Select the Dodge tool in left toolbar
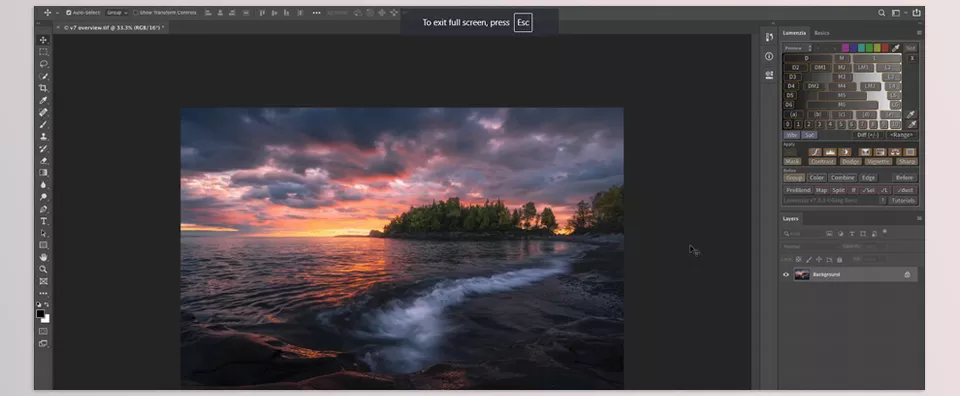Screen dimensions: 960x396 43,196
